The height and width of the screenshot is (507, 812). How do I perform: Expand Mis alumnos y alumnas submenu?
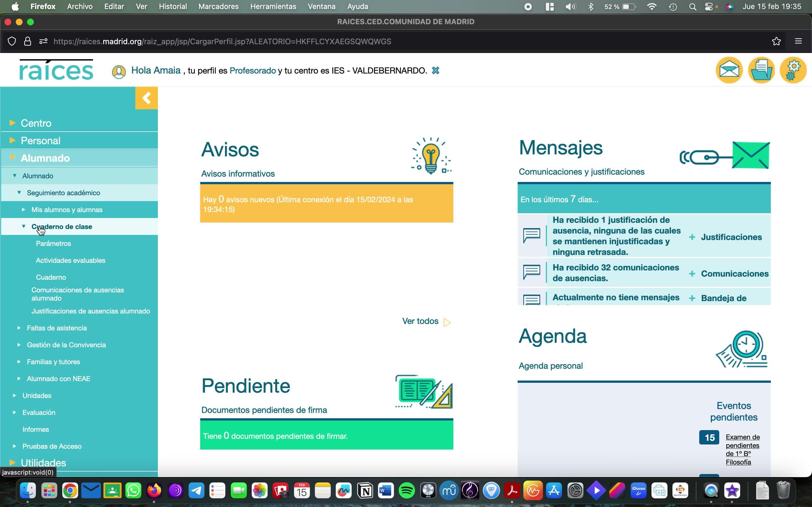pyautogui.click(x=67, y=210)
